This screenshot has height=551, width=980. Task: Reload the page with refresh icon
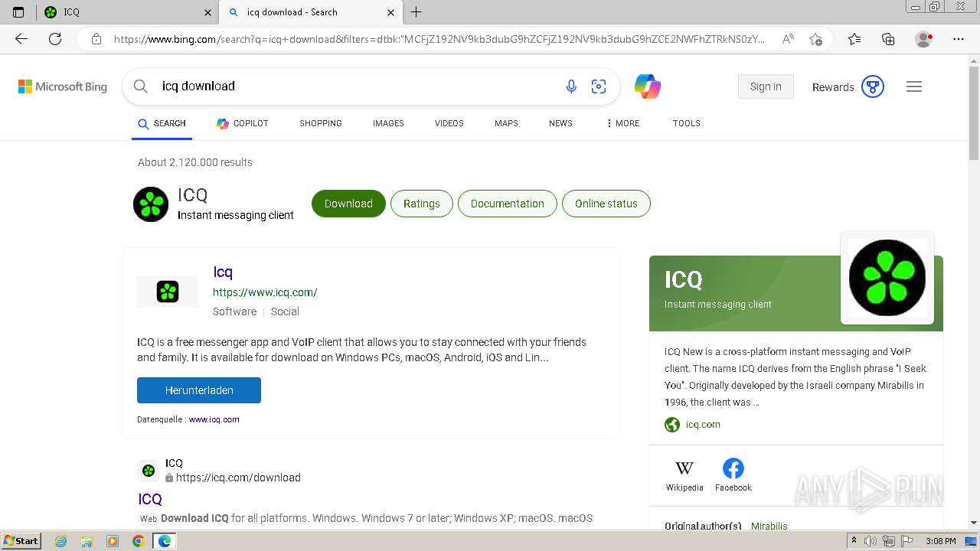coord(55,39)
